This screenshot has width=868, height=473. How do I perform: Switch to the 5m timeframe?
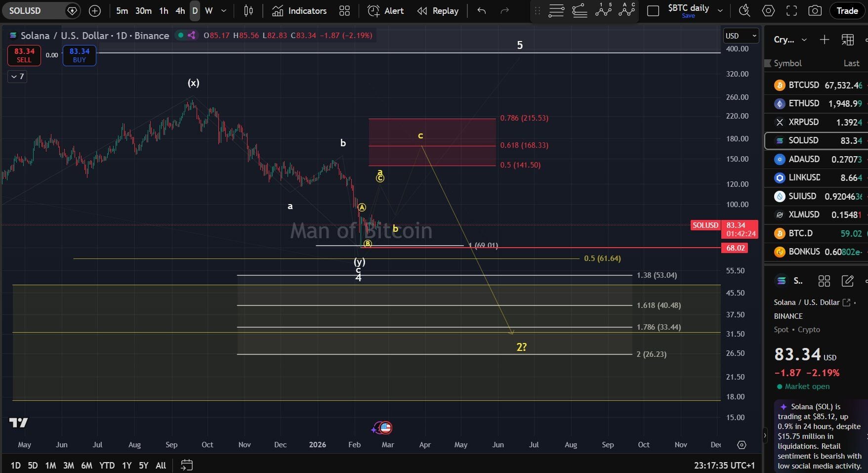[x=122, y=10]
